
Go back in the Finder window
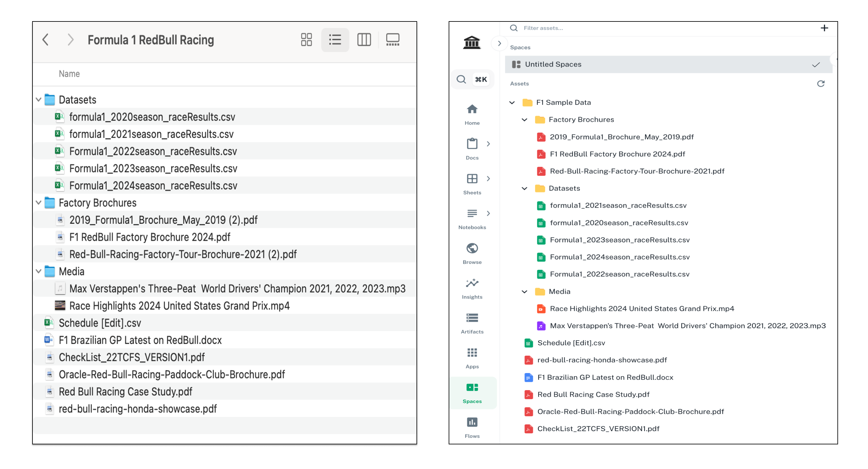[45, 40]
